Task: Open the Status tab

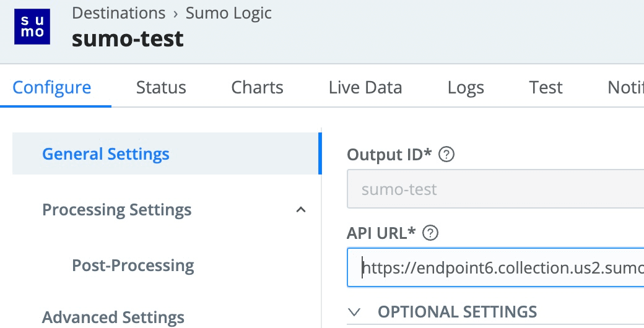Action: click(161, 87)
